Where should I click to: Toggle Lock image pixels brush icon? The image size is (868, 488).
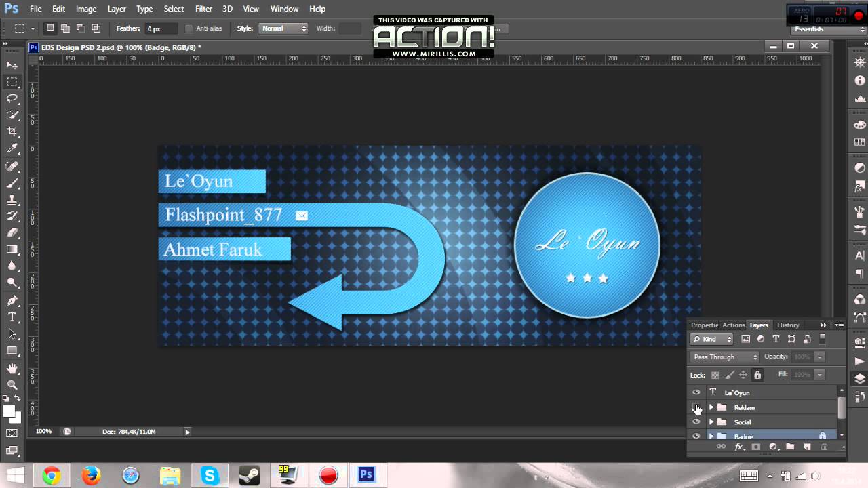tap(730, 375)
